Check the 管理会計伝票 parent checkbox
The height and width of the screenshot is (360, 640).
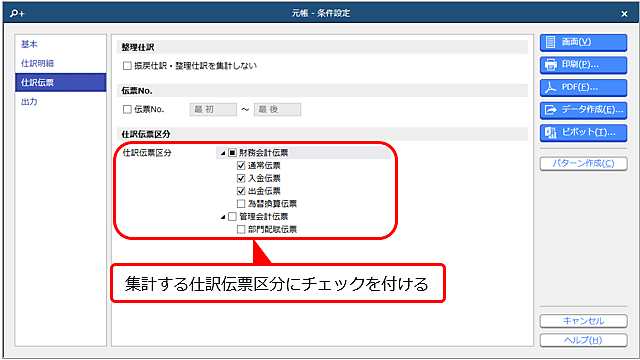tap(232, 216)
